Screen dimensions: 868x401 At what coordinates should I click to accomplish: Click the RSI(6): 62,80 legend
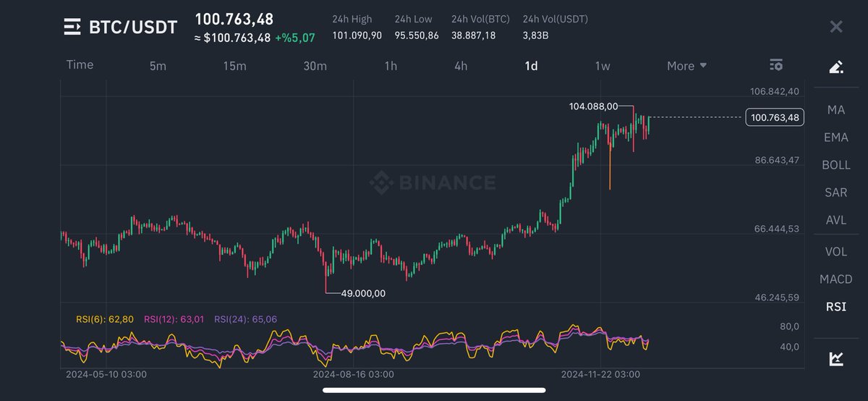tap(104, 318)
